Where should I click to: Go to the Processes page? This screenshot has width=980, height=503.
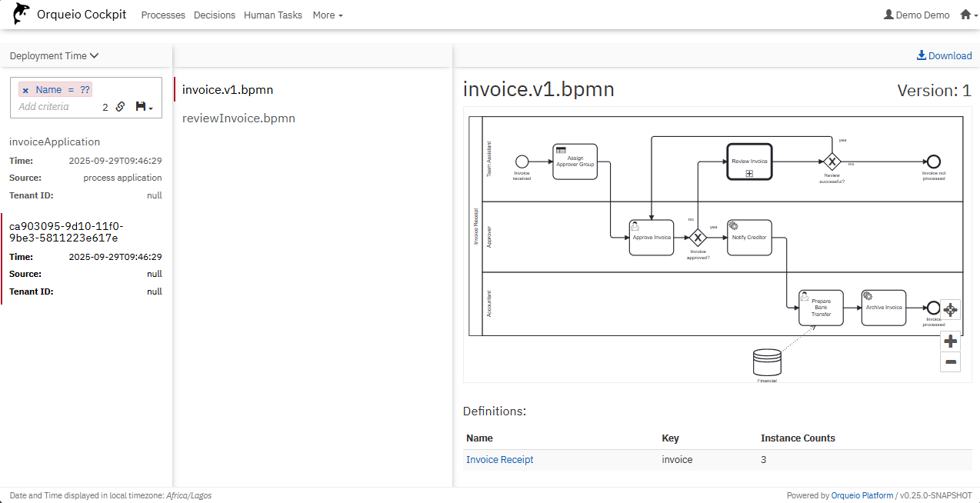click(163, 15)
